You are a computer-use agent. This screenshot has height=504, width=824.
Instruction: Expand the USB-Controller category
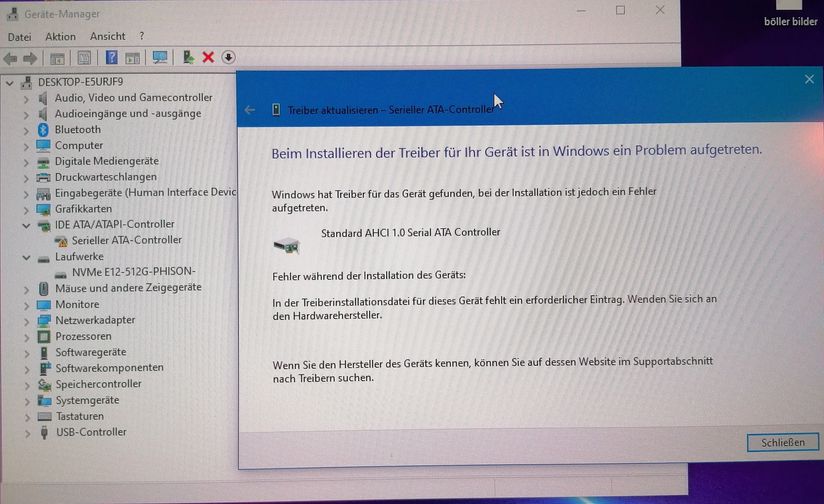tap(26, 433)
